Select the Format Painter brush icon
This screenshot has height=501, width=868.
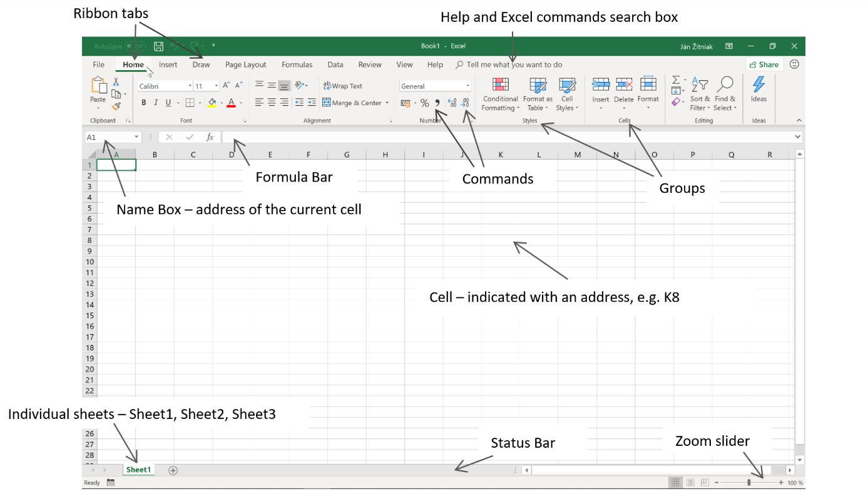point(116,106)
